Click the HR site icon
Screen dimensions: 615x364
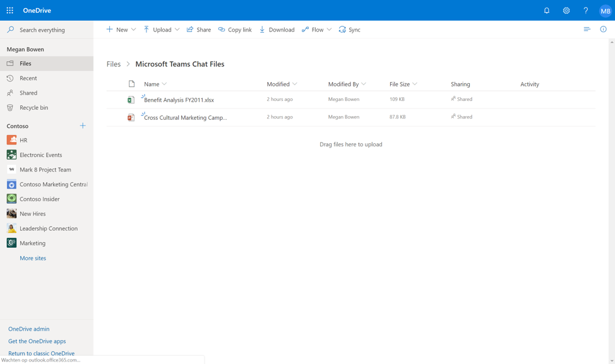(x=11, y=140)
